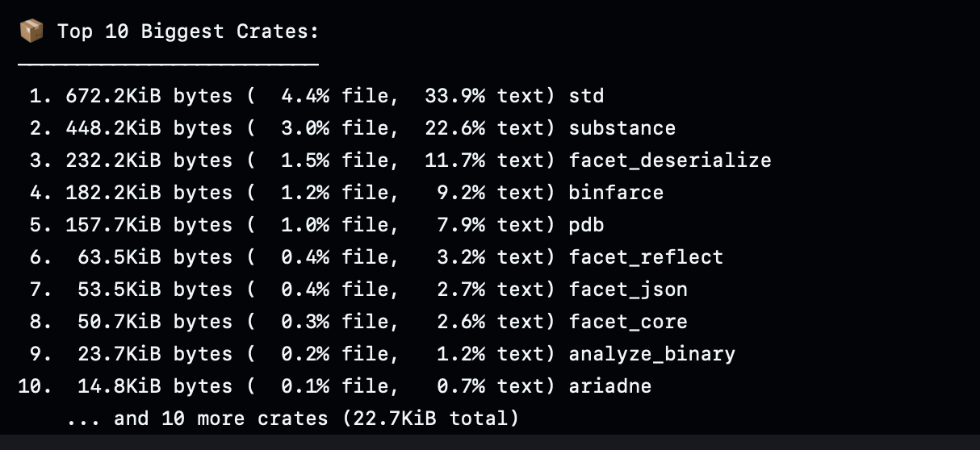This screenshot has height=450, width=980.
Task: Click the package box emoji icon
Action: point(31,32)
